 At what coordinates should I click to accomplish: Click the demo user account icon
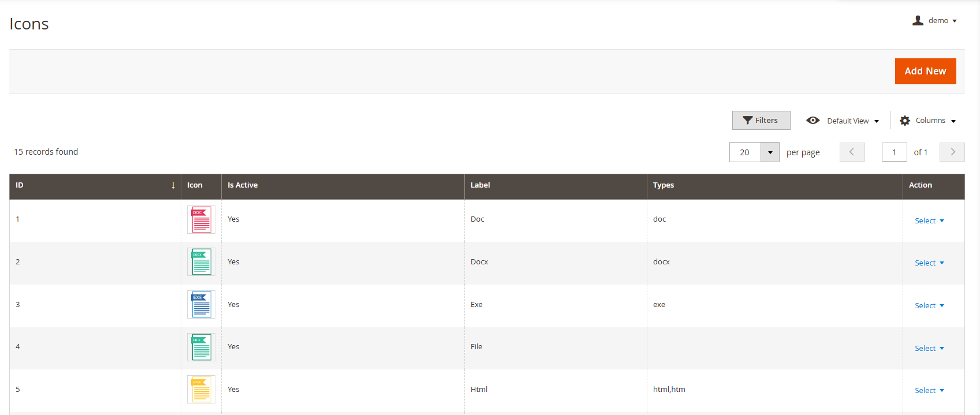(x=918, y=21)
